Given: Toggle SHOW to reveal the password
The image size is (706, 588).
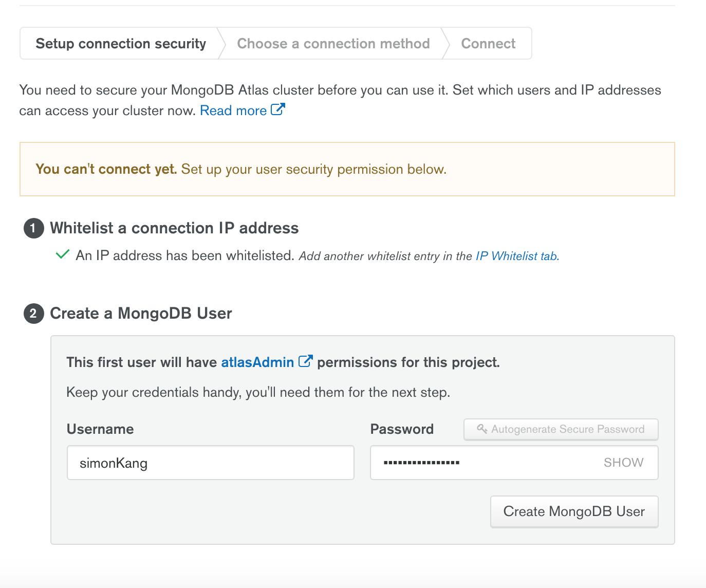Looking at the screenshot, I should pos(623,463).
